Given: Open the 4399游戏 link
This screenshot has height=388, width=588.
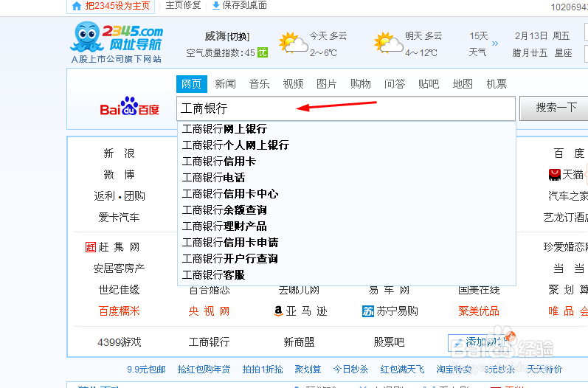Looking at the screenshot, I should point(120,342).
